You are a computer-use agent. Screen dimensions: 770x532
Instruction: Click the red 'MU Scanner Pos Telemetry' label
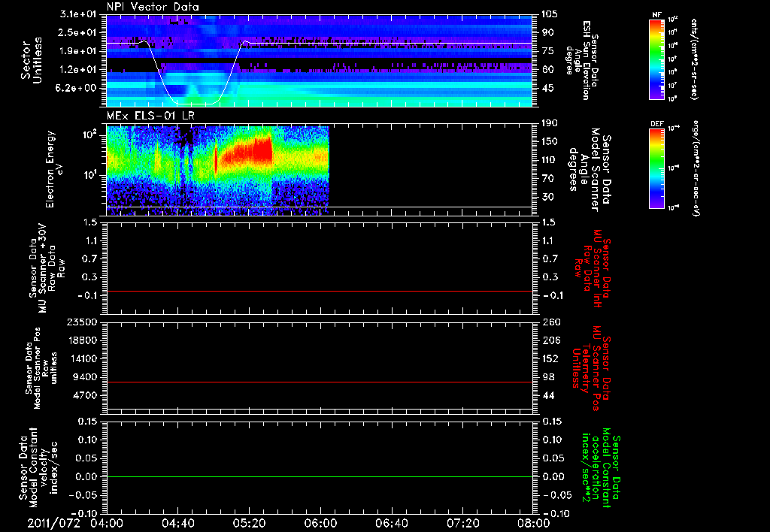(x=591, y=368)
